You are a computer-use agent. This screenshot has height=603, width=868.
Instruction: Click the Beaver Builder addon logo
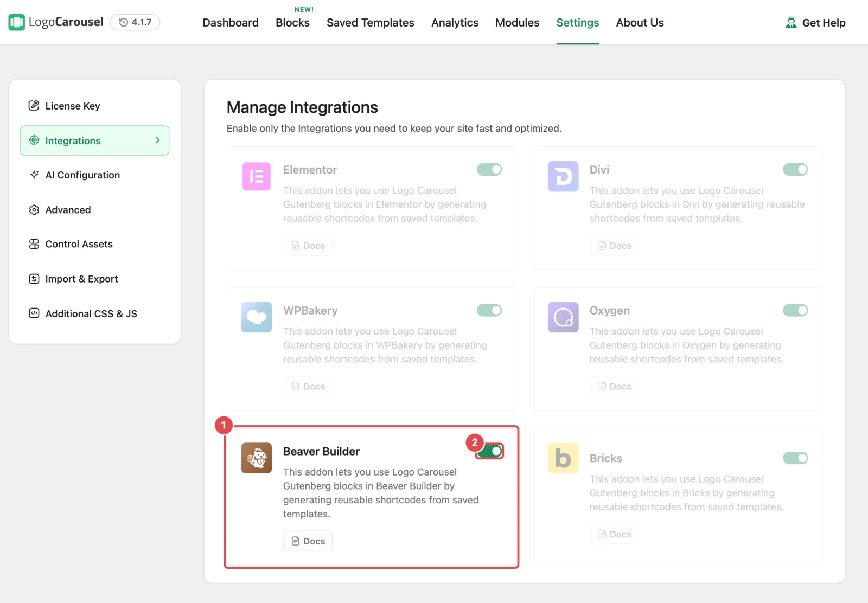pyautogui.click(x=257, y=458)
